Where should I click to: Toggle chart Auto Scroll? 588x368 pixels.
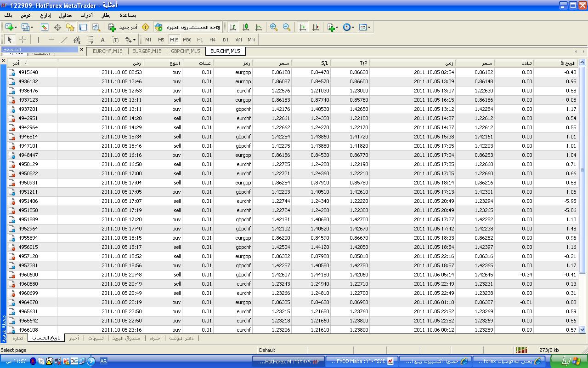point(303,28)
